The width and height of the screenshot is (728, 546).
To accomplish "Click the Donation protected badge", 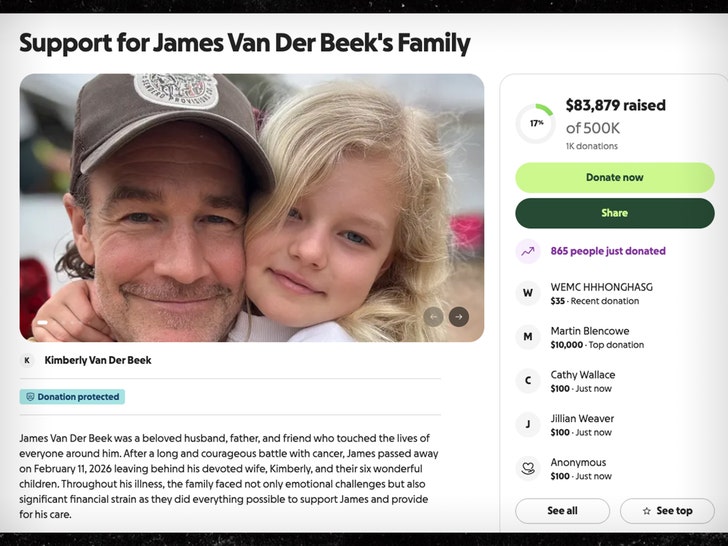I will pos(72,397).
